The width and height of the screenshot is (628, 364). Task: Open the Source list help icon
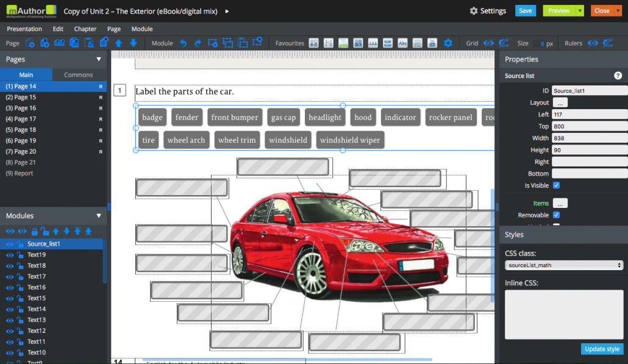618,76
